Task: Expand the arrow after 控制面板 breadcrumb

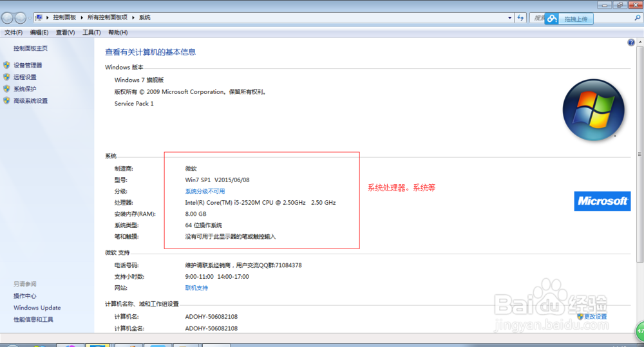Action: coord(81,17)
